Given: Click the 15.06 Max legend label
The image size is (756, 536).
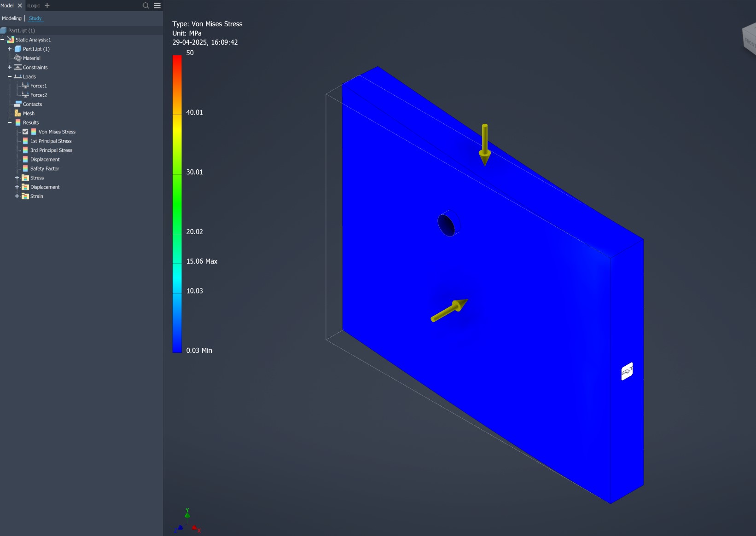Looking at the screenshot, I should pos(202,261).
